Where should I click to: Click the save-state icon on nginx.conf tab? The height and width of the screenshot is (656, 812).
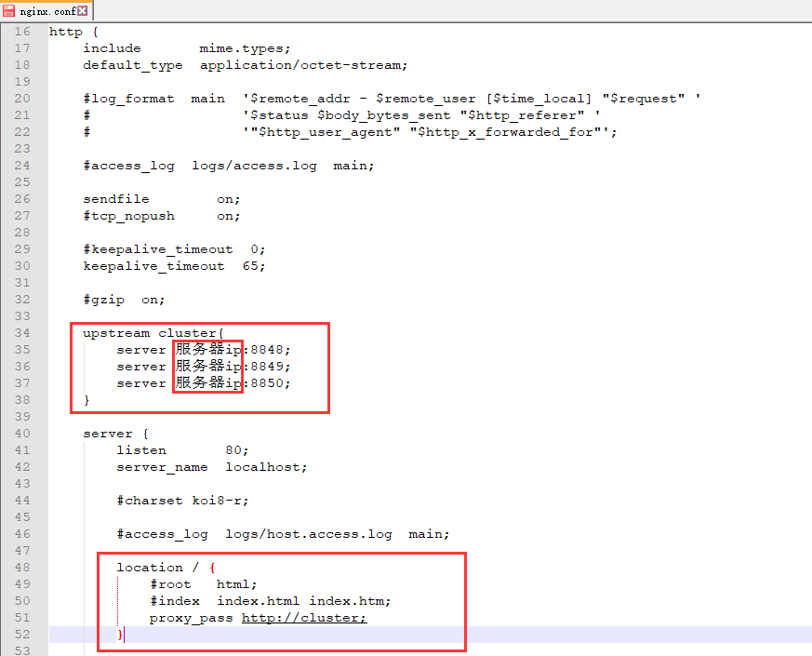[8, 10]
